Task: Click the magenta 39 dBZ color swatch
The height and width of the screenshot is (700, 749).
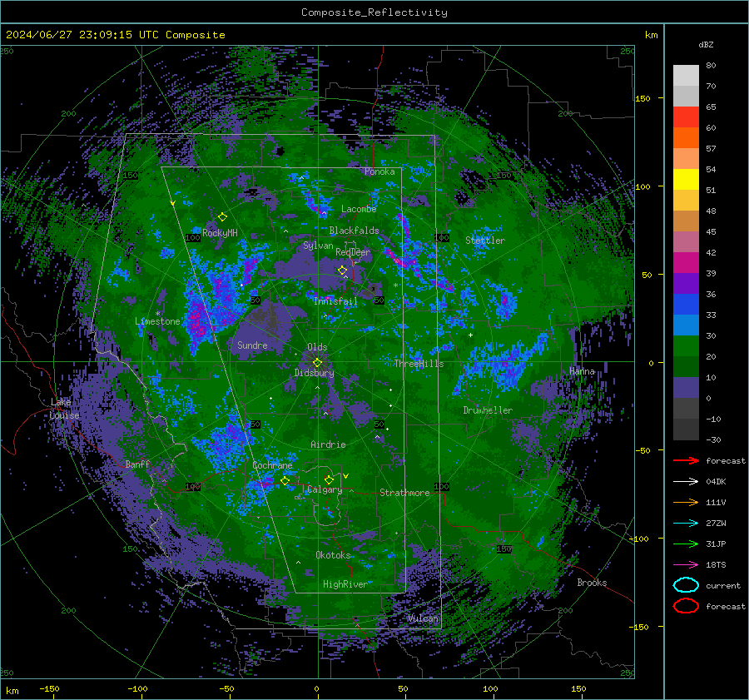Action: (x=686, y=263)
